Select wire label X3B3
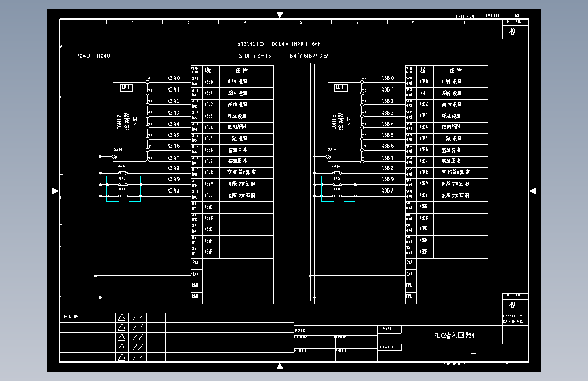 coord(388,113)
